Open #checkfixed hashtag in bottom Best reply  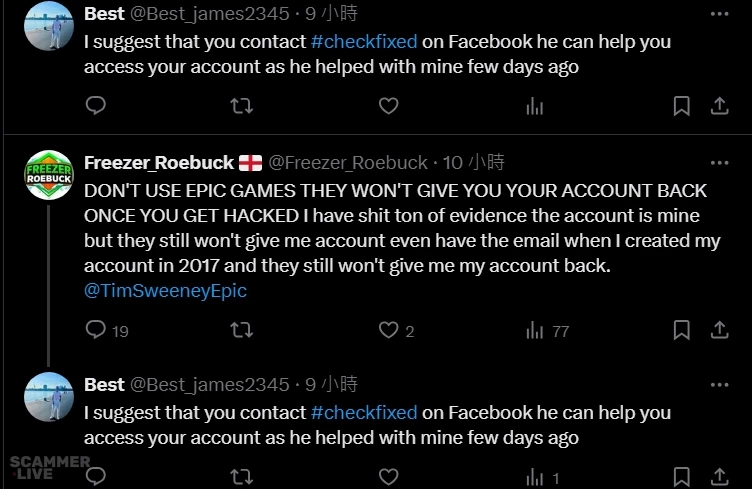(x=363, y=412)
